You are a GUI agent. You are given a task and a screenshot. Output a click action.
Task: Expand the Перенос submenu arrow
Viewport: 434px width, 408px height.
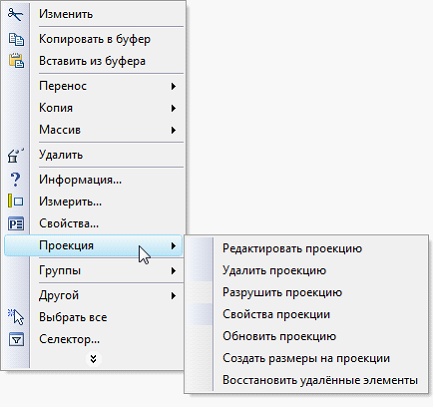tap(173, 87)
